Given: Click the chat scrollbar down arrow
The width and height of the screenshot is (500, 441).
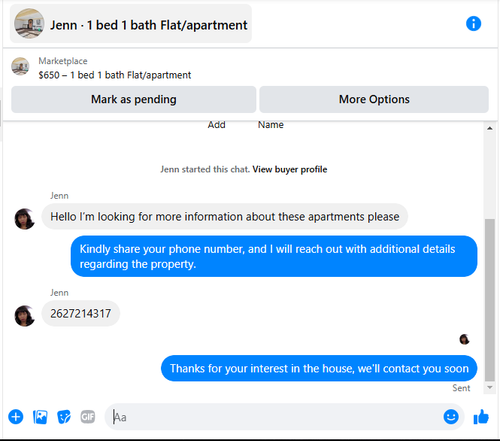Looking at the screenshot, I should point(490,387).
